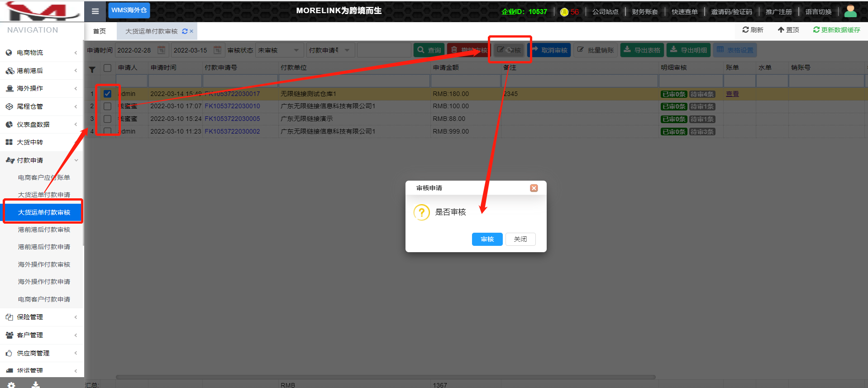This screenshot has width=868, height=388.
Task: Open 电商客户应付账单 submenu item
Action: 44,177
